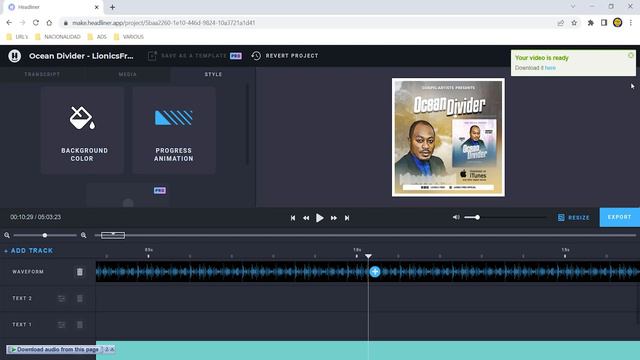Bookmark this page with the star icon
The height and width of the screenshot is (360, 640).
(x=574, y=23)
